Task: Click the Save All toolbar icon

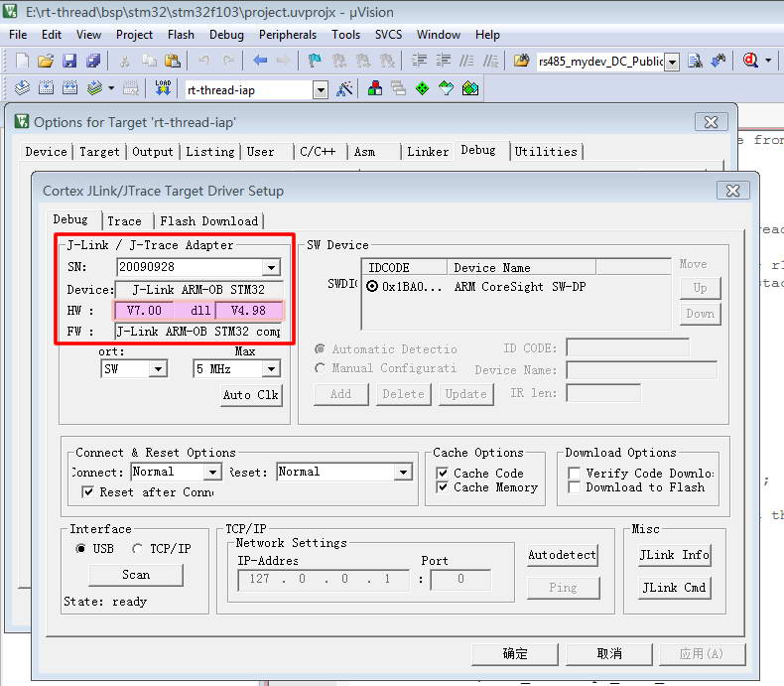Action: (x=92, y=61)
